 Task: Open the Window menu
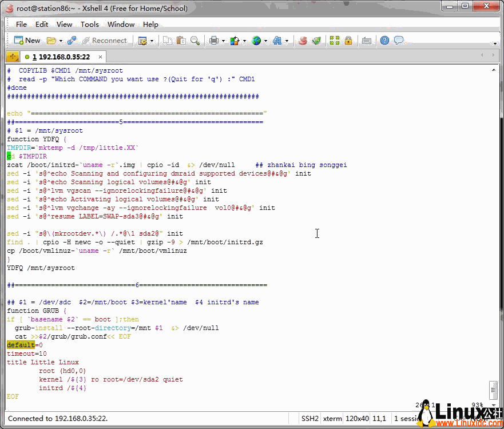[x=121, y=25]
